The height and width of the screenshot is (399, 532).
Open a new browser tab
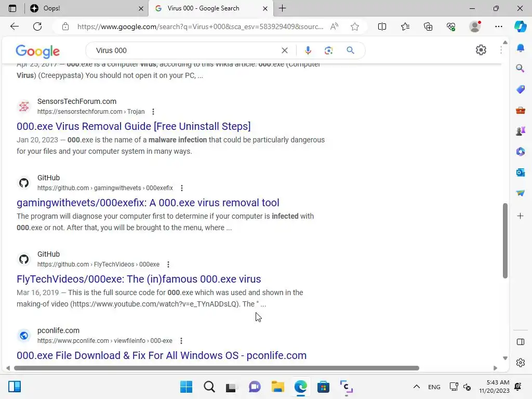pyautogui.click(x=282, y=8)
